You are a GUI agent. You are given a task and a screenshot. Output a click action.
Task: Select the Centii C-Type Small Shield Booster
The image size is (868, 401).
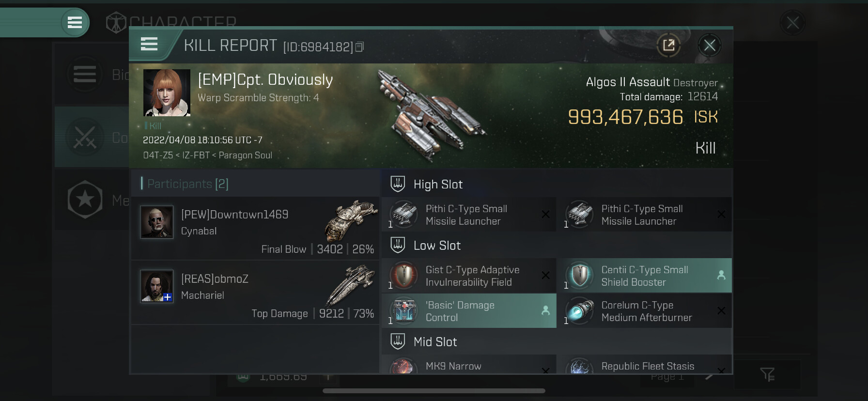pos(644,276)
